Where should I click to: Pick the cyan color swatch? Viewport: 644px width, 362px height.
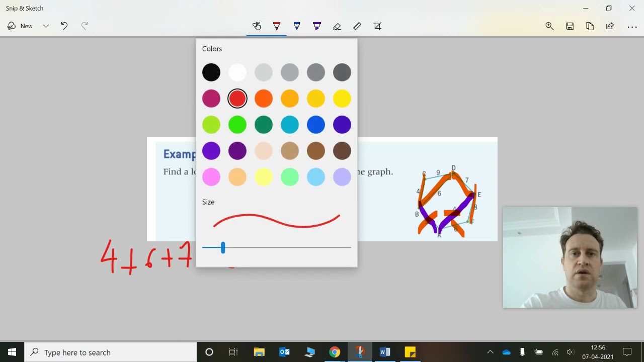click(x=290, y=125)
